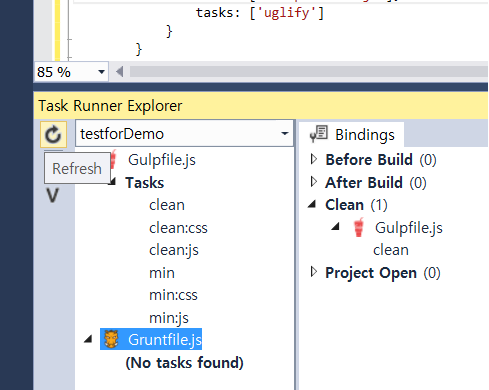
Task: Click the gulp icon beside Gulpfile.js in left tree
Action: [113, 159]
